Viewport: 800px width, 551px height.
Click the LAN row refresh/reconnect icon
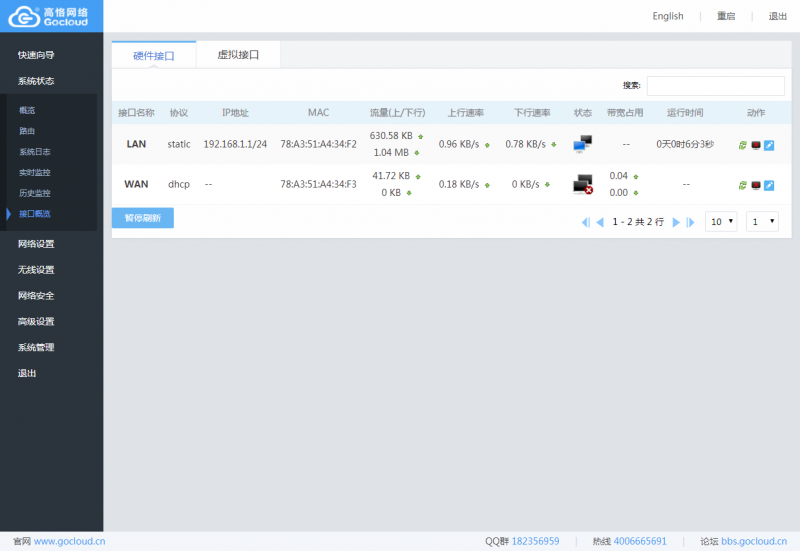click(743, 145)
